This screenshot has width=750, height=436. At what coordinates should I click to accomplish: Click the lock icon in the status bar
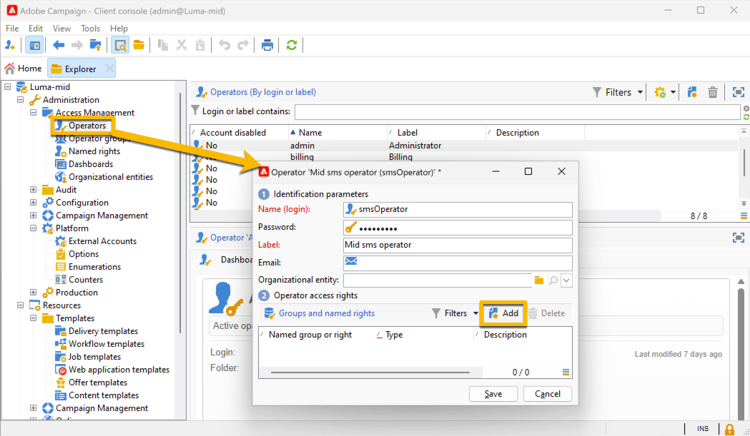click(x=729, y=429)
